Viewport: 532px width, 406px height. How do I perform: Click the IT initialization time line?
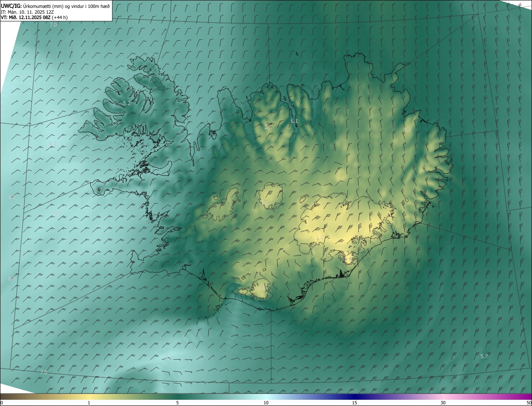[28, 12]
